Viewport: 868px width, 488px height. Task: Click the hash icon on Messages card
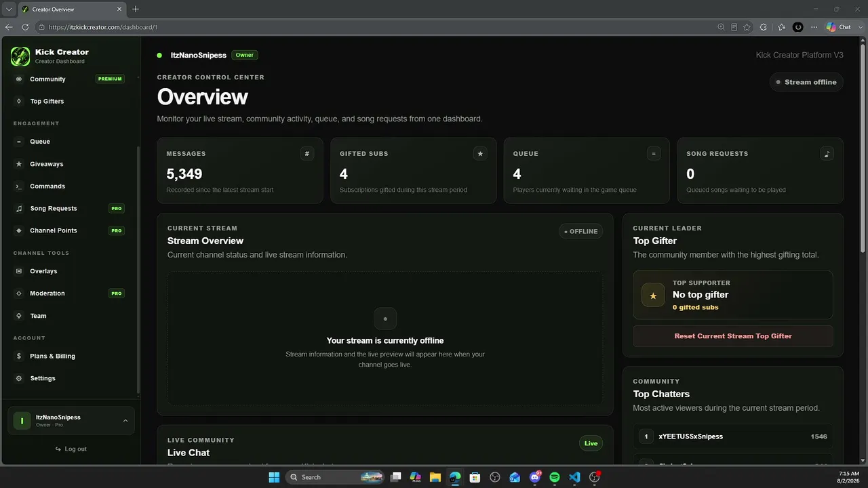pyautogui.click(x=307, y=154)
